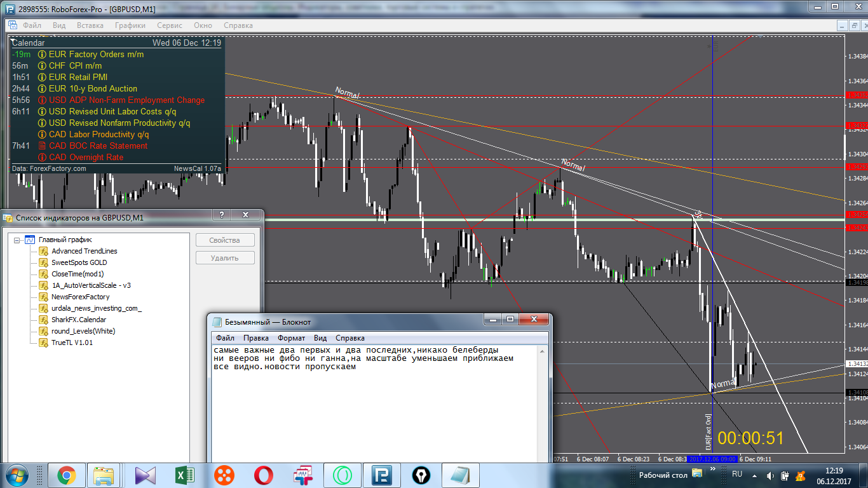Viewport: 868px width, 488px height.
Task: Open Windows Explorer folder in taskbar
Action: tap(103, 475)
